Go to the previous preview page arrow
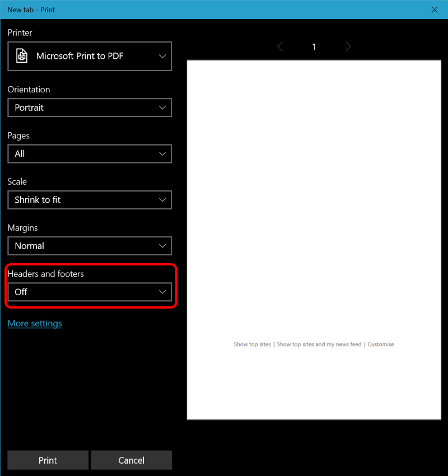This screenshot has width=448, height=476. pyautogui.click(x=281, y=46)
